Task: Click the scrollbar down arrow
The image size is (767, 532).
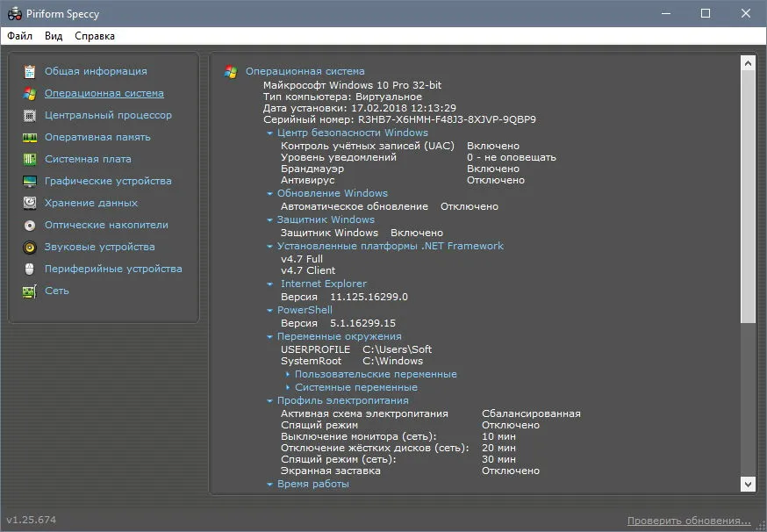Action: pyautogui.click(x=748, y=485)
